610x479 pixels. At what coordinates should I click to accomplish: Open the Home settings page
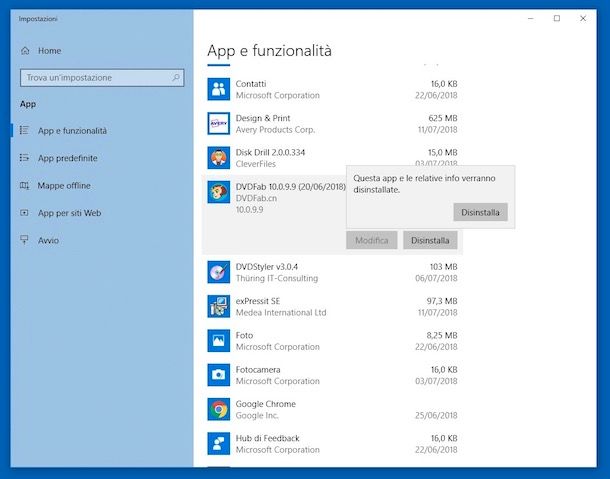[49, 51]
